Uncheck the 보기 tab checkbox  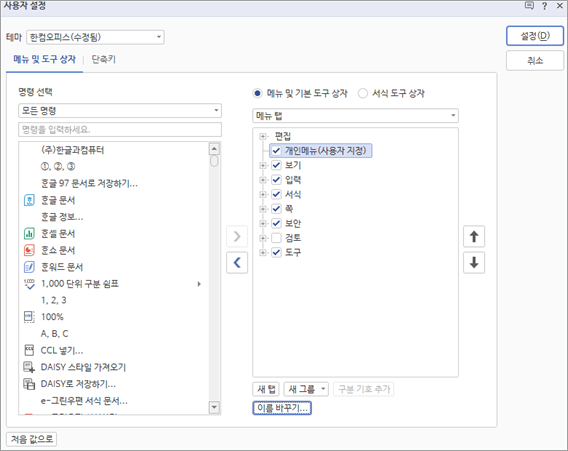[x=276, y=165]
